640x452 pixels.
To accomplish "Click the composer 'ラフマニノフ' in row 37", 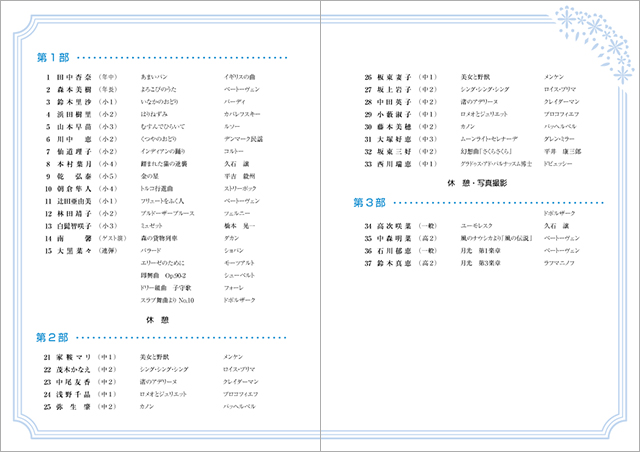I will coord(559,263).
